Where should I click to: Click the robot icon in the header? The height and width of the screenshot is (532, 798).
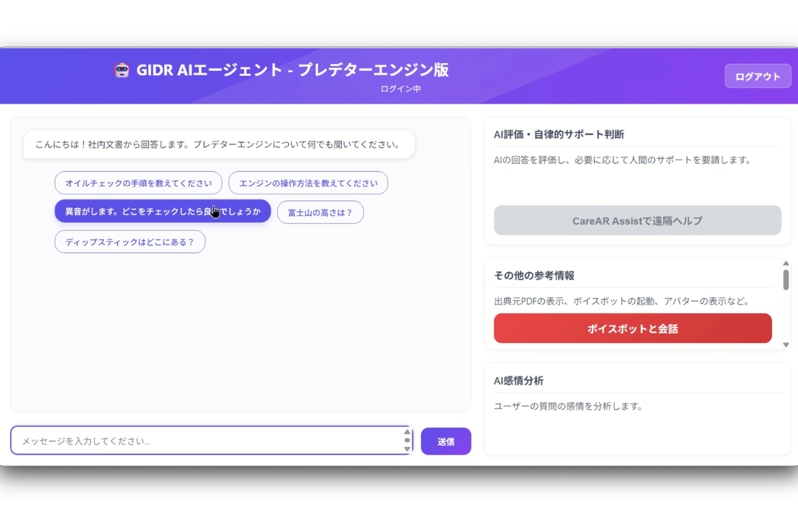(x=121, y=70)
